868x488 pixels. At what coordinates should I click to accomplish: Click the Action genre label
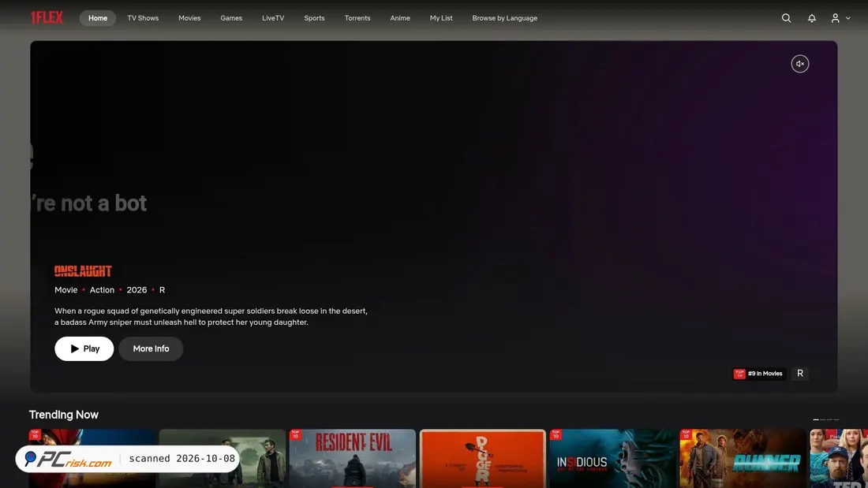pos(102,290)
